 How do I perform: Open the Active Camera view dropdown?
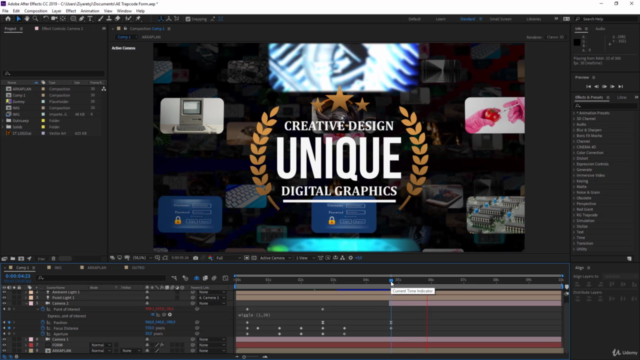pos(276,258)
